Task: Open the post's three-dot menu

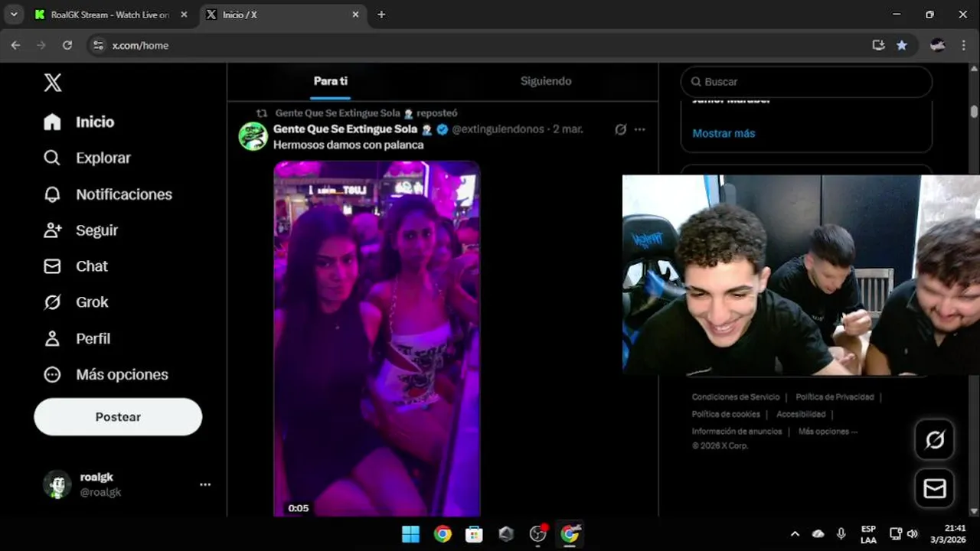Action: (x=640, y=129)
